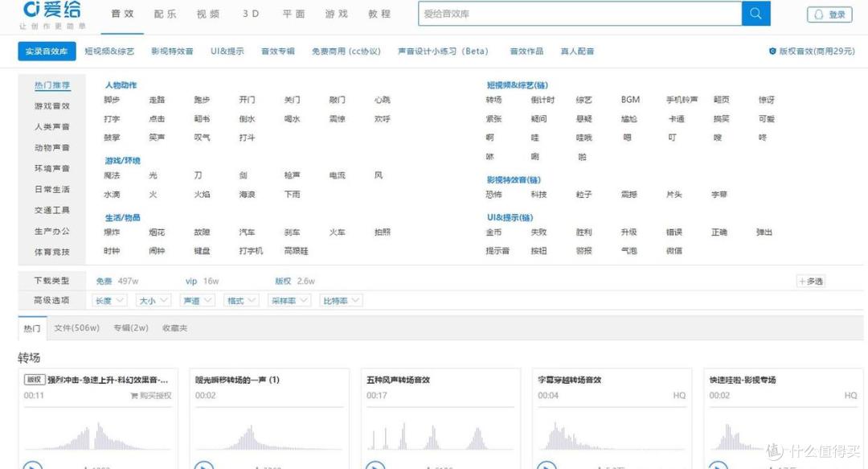Expand the 声道 dropdown
868x469 pixels.
pos(197,301)
